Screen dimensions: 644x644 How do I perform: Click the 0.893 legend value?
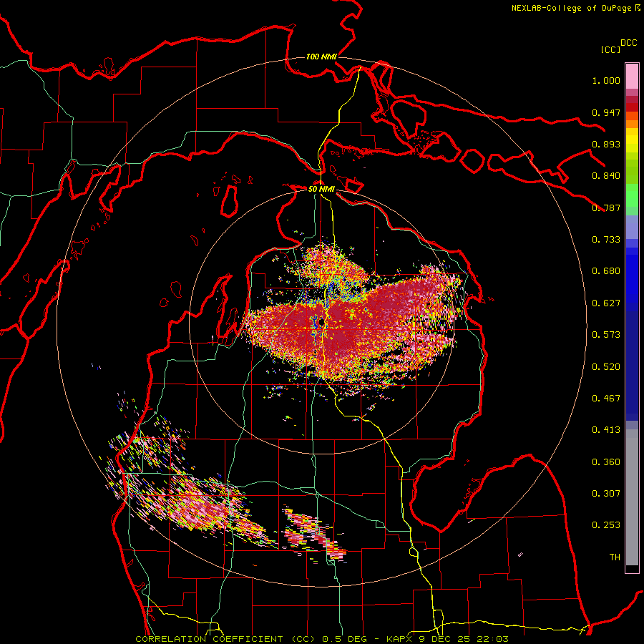[x=606, y=144]
